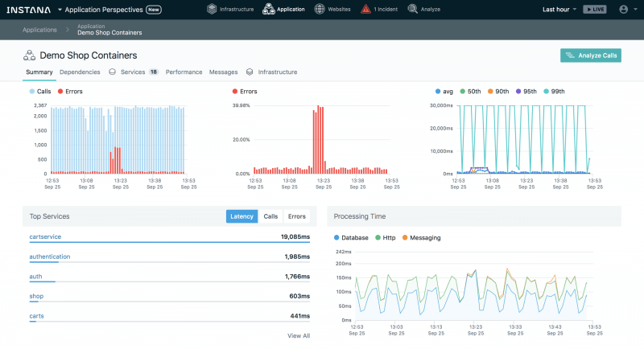Screen dimensions: 644x349
Task: Toggle 50th percentile legend item
Action: click(x=470, y=92)
